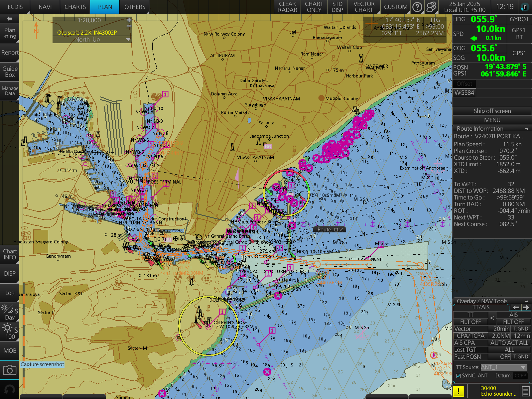This screenshot has width=532, height=399.
Task: Click the TCPA 12min limit value
Action: click(521, 336)
